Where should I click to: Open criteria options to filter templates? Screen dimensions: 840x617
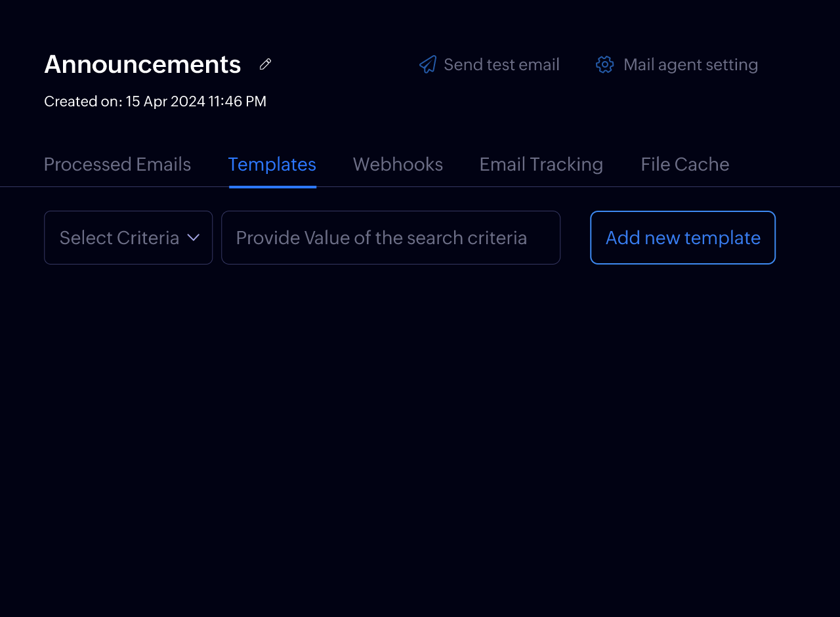pyautogui.click(x=128, y=237)
